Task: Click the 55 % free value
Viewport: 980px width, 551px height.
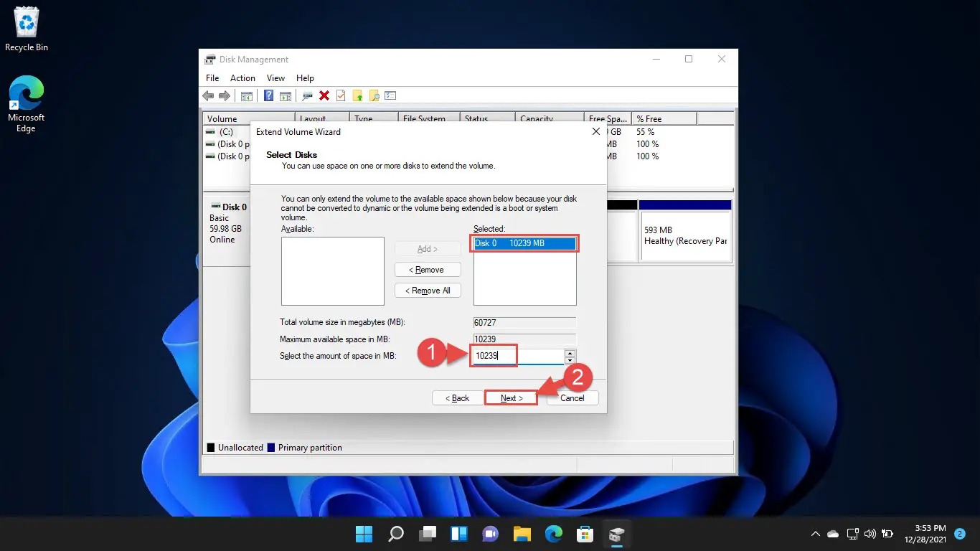Action: tap(646, 132)
